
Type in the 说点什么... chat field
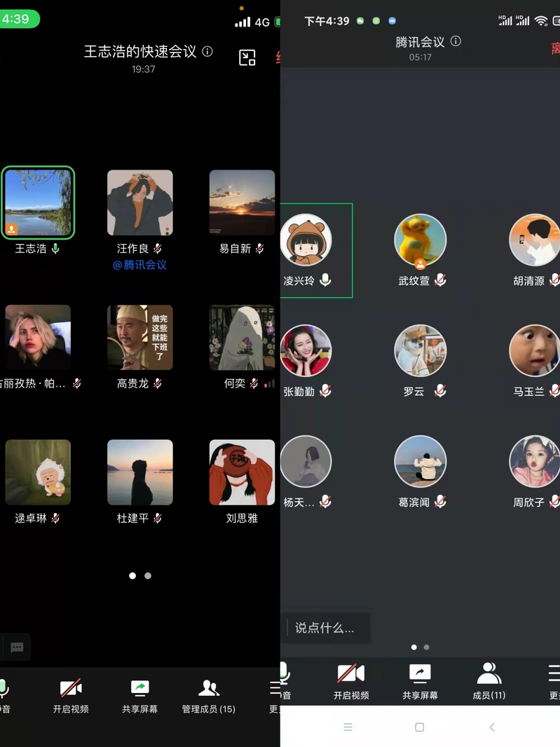click(325, 628)
